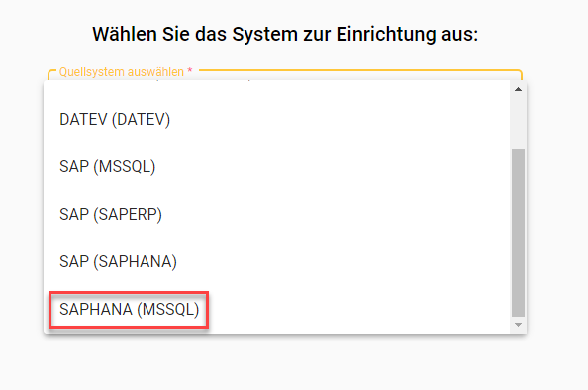Click the scrollbar down arrow
The width and height of the screenshot is (588, 390).
click(x=519, y=325)
